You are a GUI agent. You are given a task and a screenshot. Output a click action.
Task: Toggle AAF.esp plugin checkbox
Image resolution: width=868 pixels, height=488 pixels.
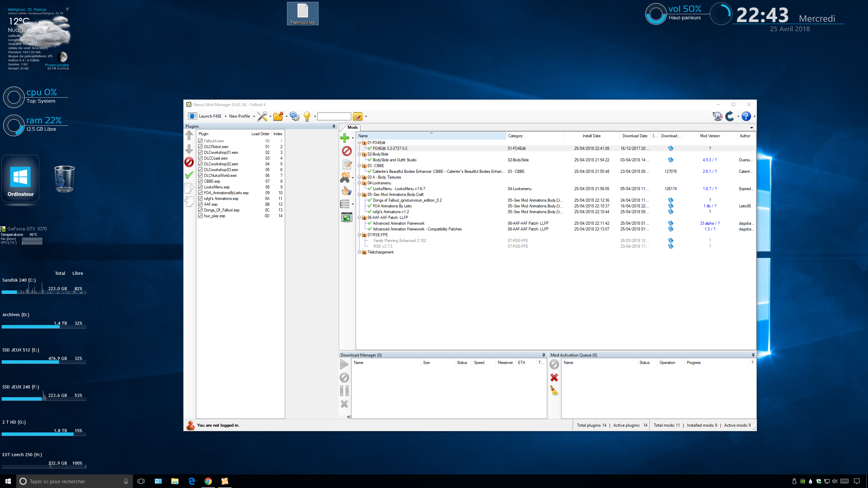point(200,204)
